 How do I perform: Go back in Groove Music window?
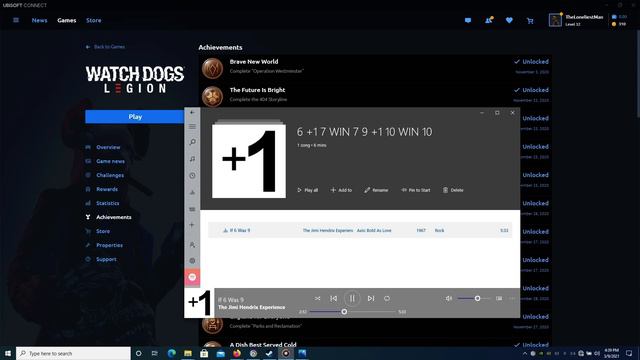(192, 112)
